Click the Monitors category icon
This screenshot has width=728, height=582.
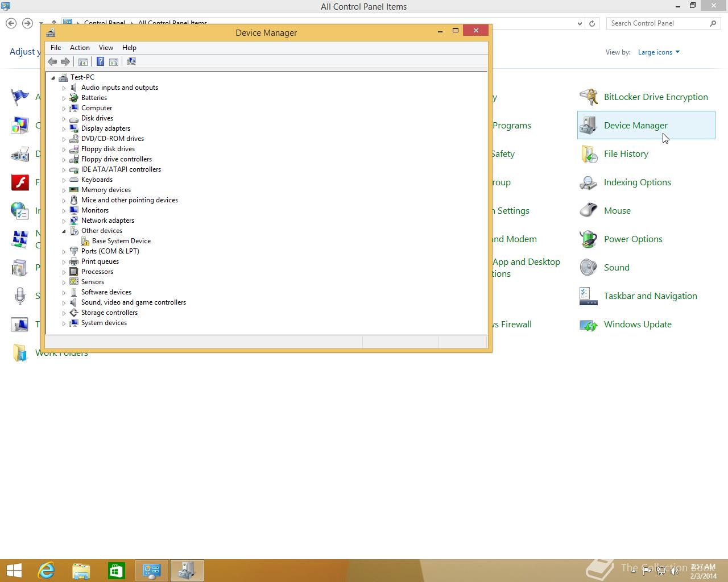(74, 210)
